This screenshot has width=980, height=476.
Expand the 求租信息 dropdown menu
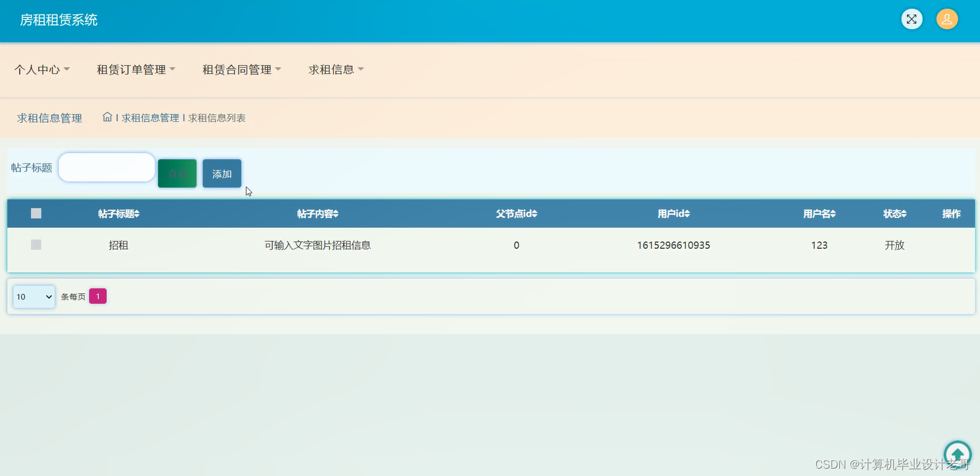(x=337, y=69)
